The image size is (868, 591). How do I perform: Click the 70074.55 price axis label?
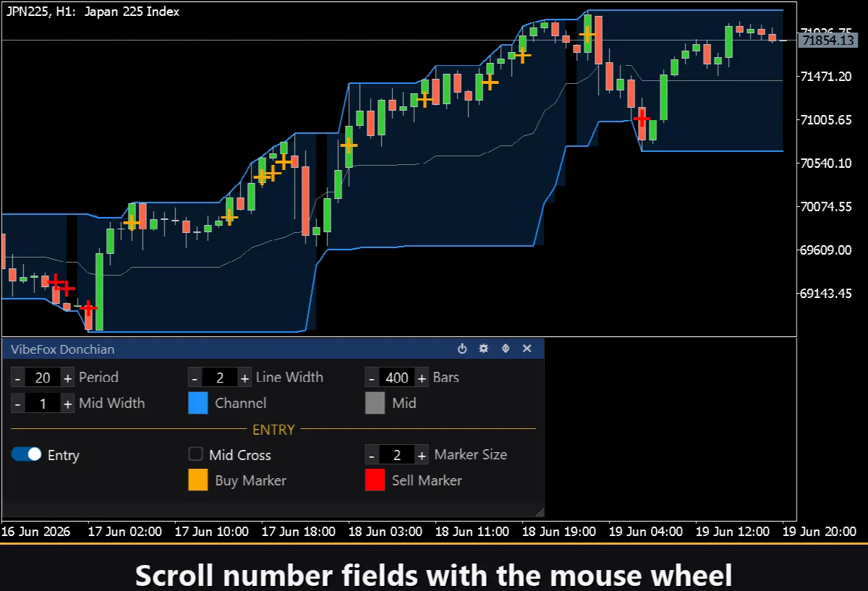[x=826, y=206]
